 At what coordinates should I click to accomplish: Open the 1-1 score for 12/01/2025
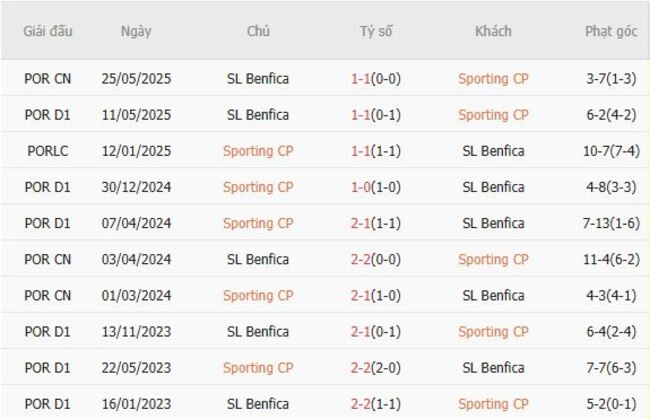[x=376, y=151]
